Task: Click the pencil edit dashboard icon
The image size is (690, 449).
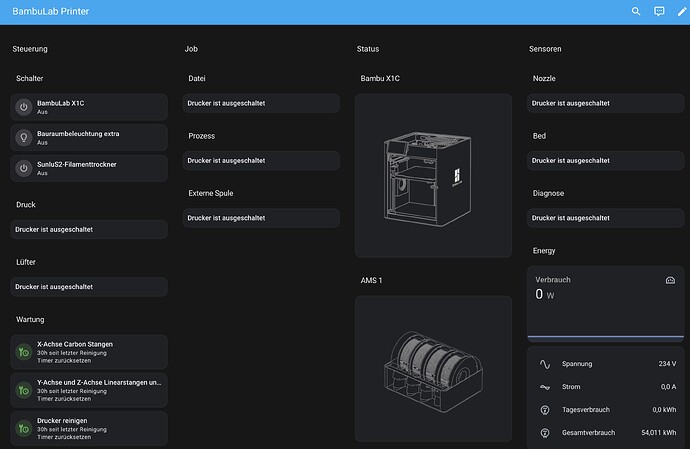Action: click(682, 11)
